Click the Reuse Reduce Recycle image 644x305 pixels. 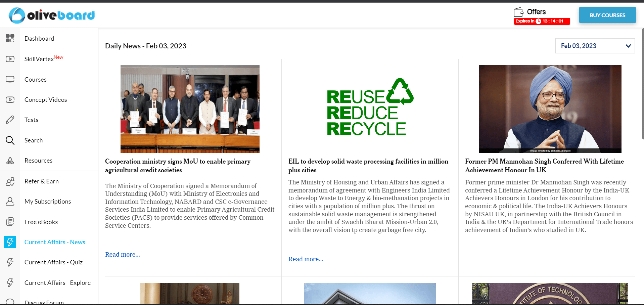coord(370,107)
